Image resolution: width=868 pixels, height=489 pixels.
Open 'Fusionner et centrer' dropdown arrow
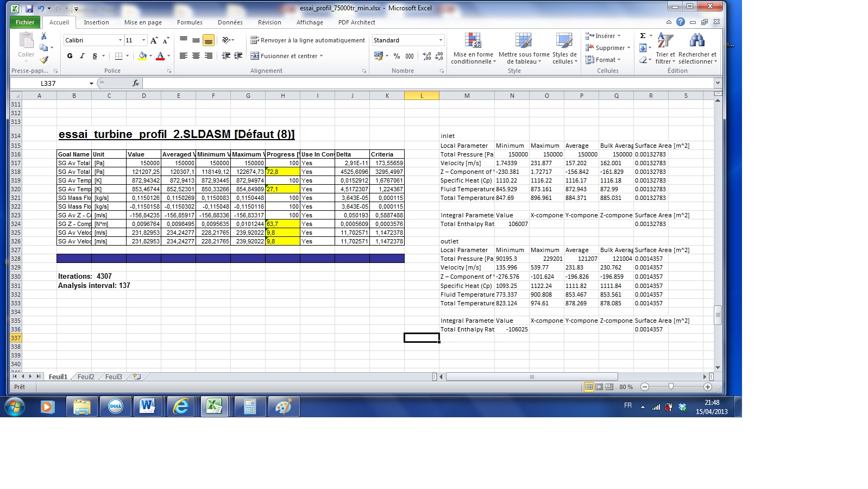pyautogui.click(x=321, y=56)
